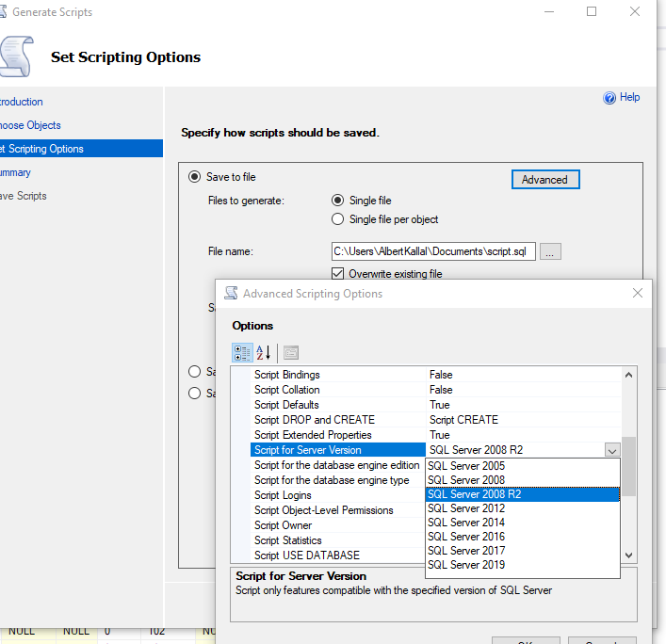Go to the Set Scripting Options step

pos(81,149)
